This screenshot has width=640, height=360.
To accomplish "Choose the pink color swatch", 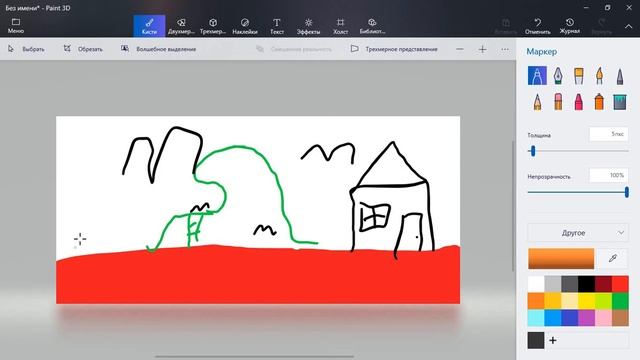I will [x=603, y=318].
